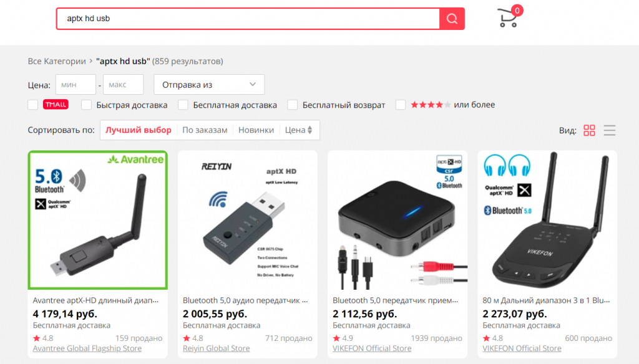The image size is (639, 364).
Task: Open the Reiyin USB transmitter product image
Action: click(247, 220)
